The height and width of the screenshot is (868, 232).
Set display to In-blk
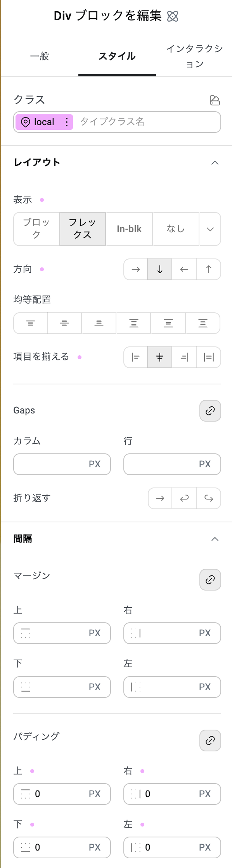[129, 229]
